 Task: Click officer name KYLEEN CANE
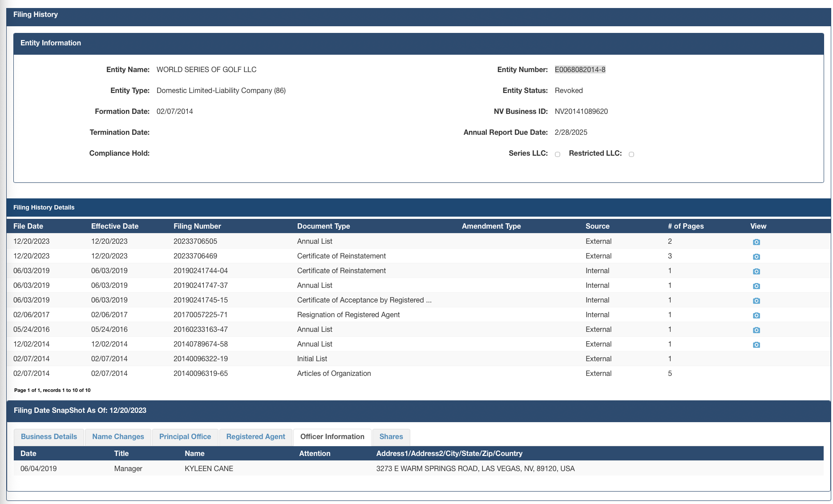click(209, 468)
